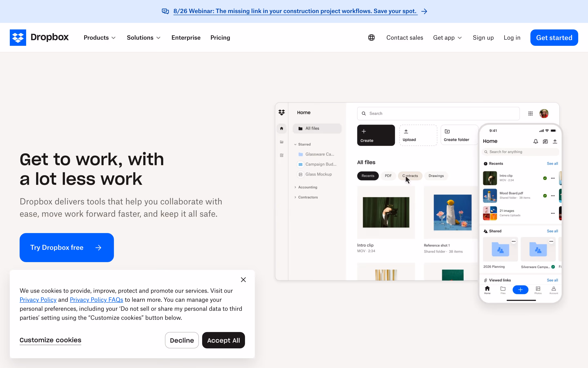Click the Sign up link
This screenshot has width=588, height=368.
483,38
